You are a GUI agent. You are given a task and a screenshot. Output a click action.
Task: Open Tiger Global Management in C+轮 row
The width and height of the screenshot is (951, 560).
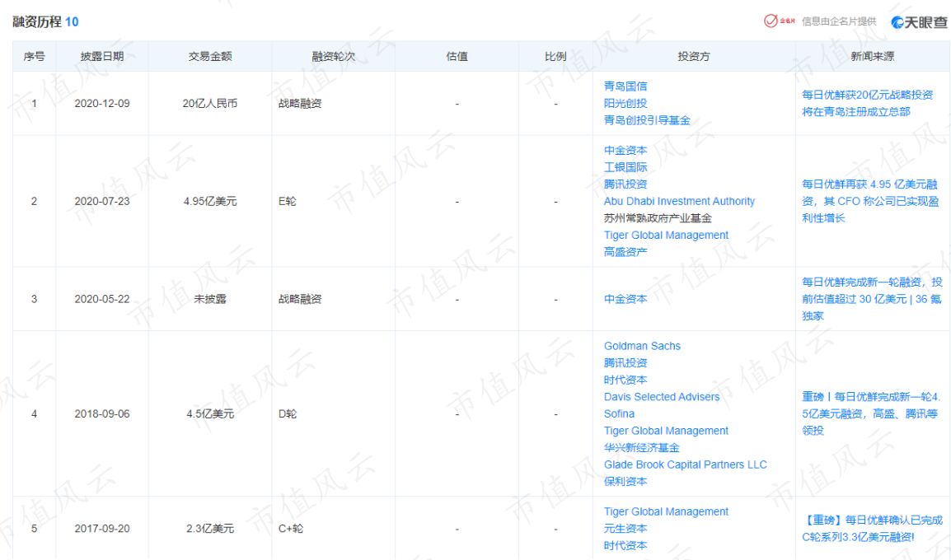tap(666, 512)
